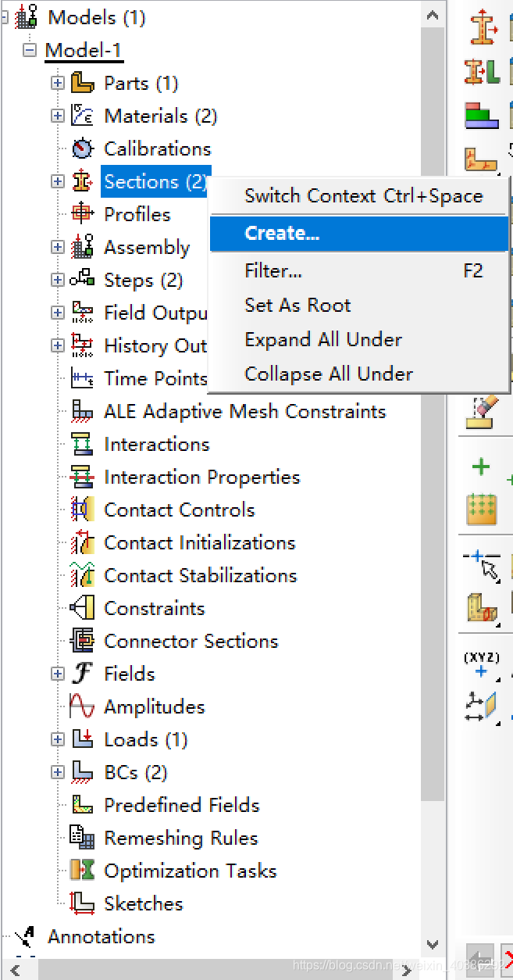Viewport: 513px width, 980px height.
Task: Collapse the Model-1 tree node
Action: tap(29, 50)
